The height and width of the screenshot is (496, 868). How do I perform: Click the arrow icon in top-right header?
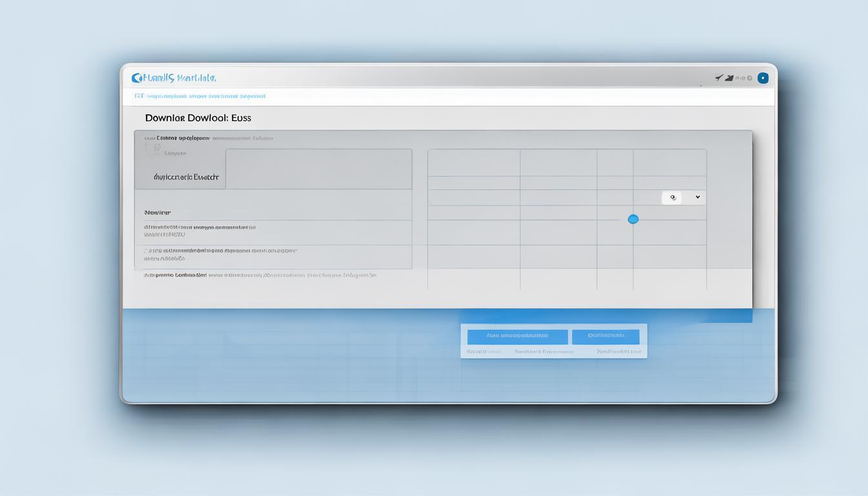[718, 78]
